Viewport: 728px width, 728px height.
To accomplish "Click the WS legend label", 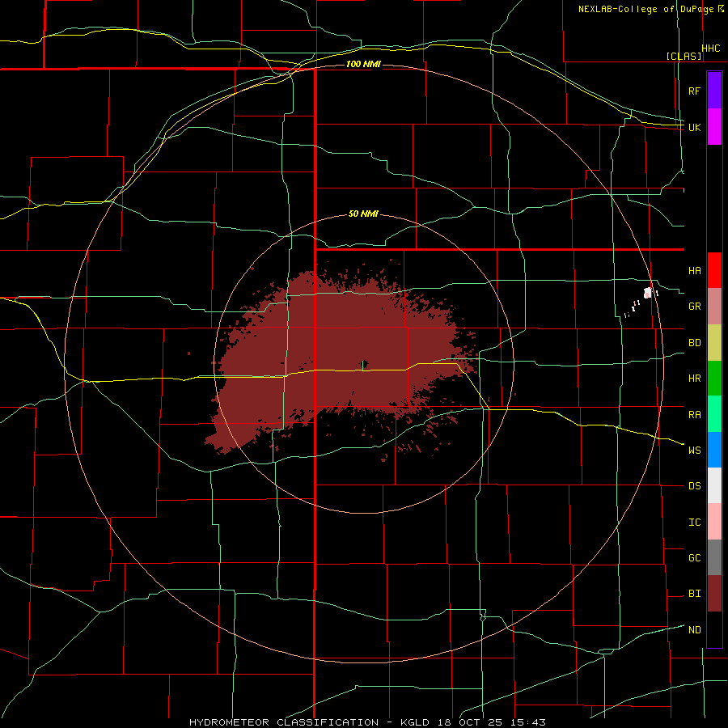I will 694,450.
